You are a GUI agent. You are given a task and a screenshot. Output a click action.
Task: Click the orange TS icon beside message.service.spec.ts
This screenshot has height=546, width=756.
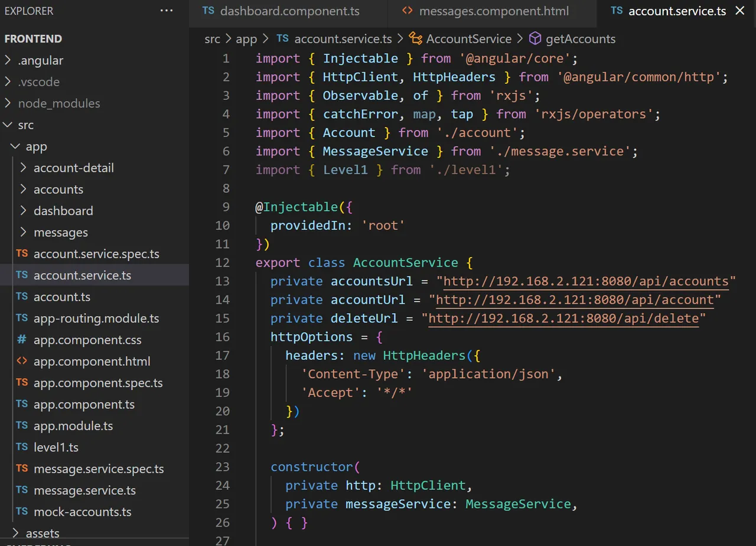point(22,469)
